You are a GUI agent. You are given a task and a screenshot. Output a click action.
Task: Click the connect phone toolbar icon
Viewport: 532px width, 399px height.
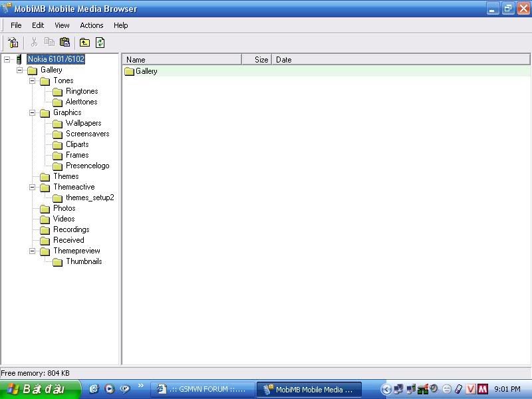(13, 43)
